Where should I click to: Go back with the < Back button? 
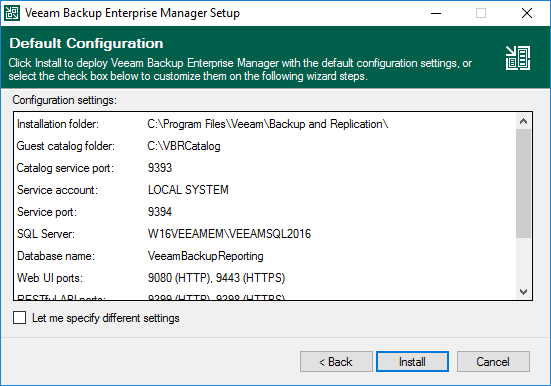(x=336, y=361)
